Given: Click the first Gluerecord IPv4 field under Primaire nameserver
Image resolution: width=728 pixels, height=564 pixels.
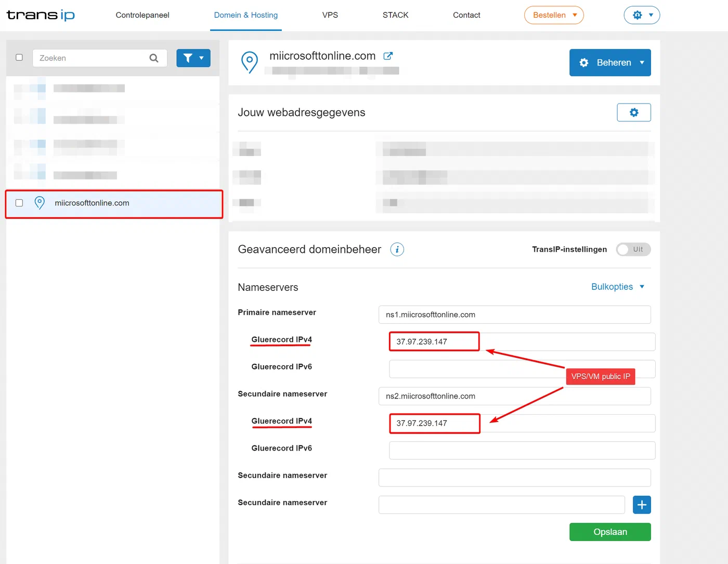Looking at the screenshot, I should pos(522,342).
